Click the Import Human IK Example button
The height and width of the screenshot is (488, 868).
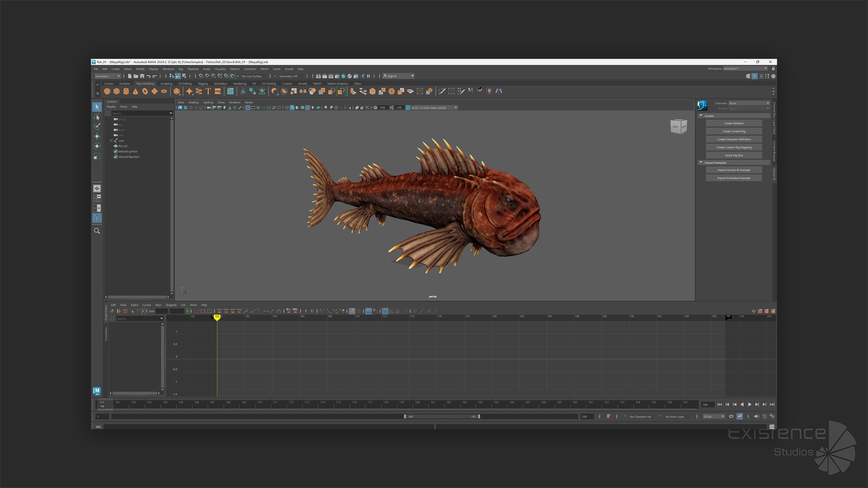pos(734,170)
